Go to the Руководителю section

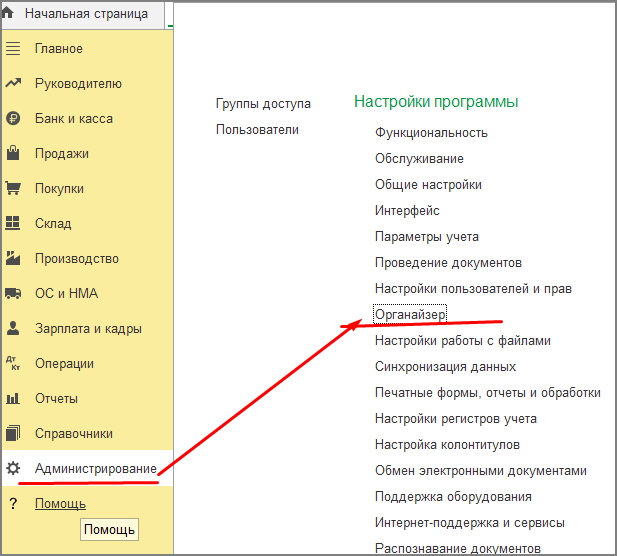pyautogui.click(x=78, y=84)
